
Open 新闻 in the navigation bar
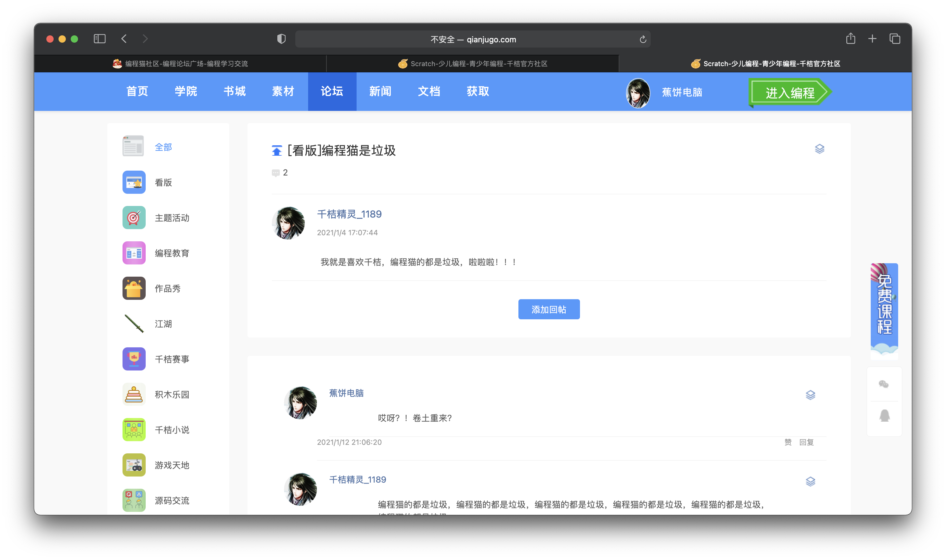click(x=380, y=91)
